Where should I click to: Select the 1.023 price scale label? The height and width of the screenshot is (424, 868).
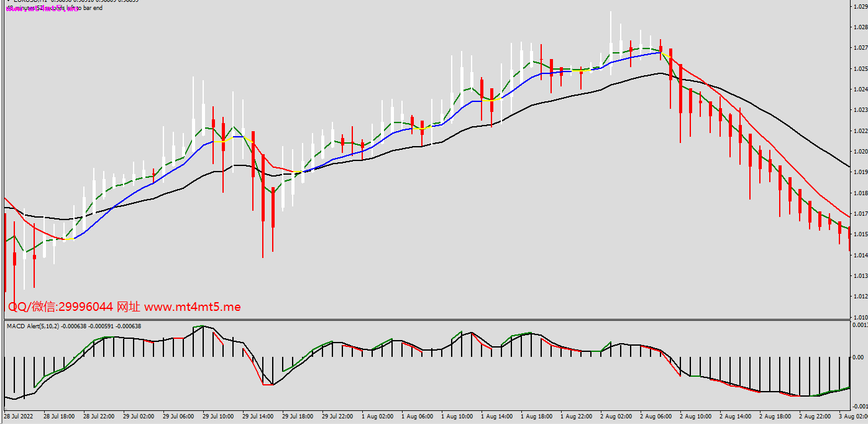(860, 110)
